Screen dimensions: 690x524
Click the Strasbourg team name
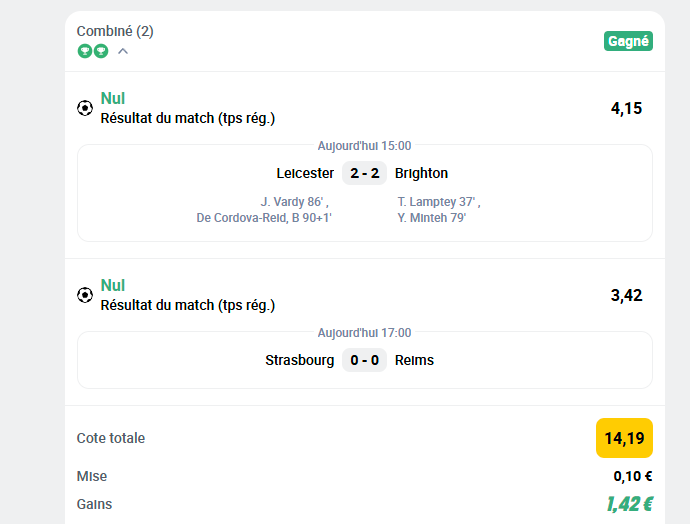point(300,360)
